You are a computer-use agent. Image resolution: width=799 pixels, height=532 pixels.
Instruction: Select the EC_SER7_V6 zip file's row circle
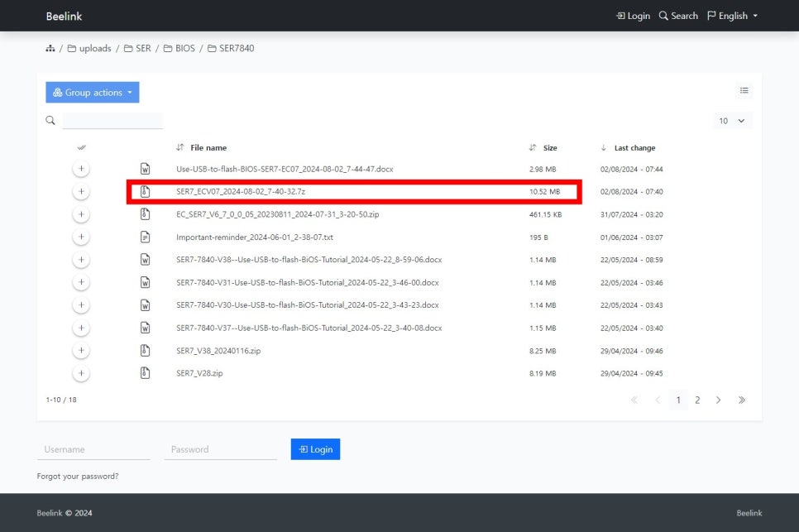81,214
